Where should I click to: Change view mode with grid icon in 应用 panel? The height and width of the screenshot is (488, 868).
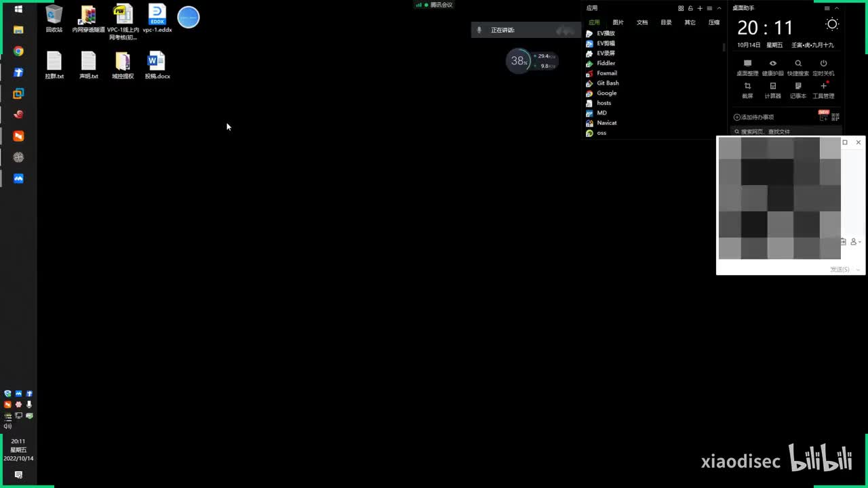[681, 8]
